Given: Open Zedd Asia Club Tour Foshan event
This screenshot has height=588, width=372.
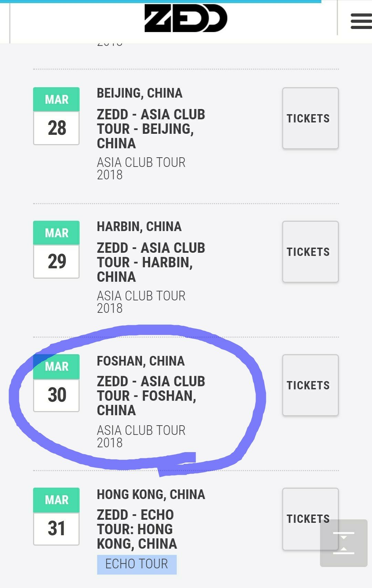Looking at the screenshot, I should (x=151, y=396).
